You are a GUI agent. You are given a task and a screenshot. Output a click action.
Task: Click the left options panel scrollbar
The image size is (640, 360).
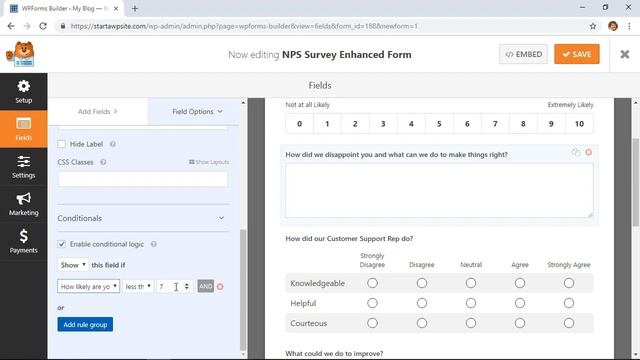coord(243,290)
